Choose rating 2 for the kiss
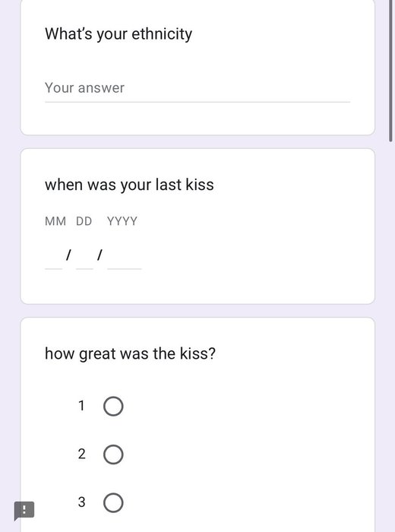Screen dimensions: 395x532 [113, 454]
